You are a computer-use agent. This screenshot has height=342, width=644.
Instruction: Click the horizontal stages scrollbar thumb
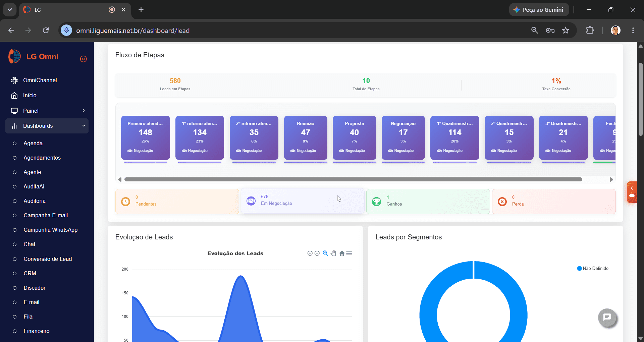(x=353, y=179)
